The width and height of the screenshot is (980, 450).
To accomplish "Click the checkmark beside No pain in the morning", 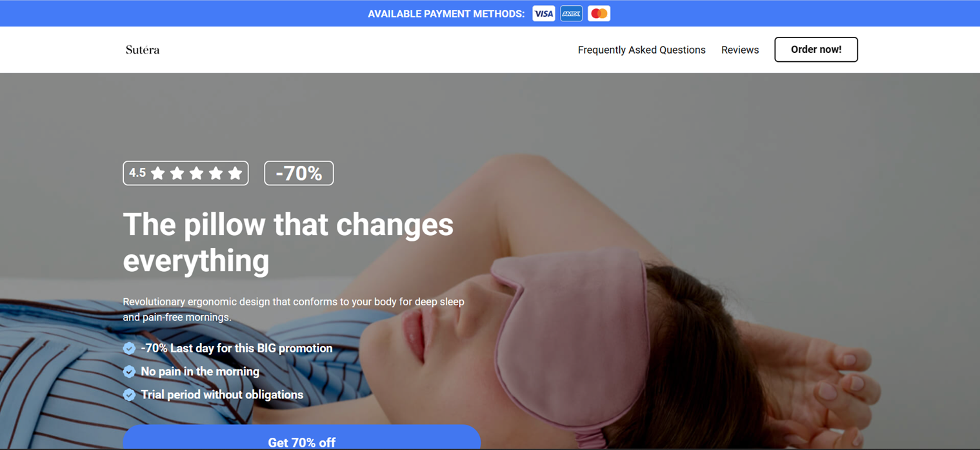I will point(129,371).
